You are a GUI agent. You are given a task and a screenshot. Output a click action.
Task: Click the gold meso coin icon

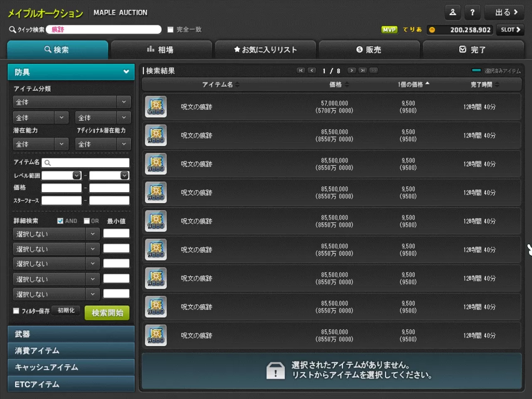coord(432,30)
